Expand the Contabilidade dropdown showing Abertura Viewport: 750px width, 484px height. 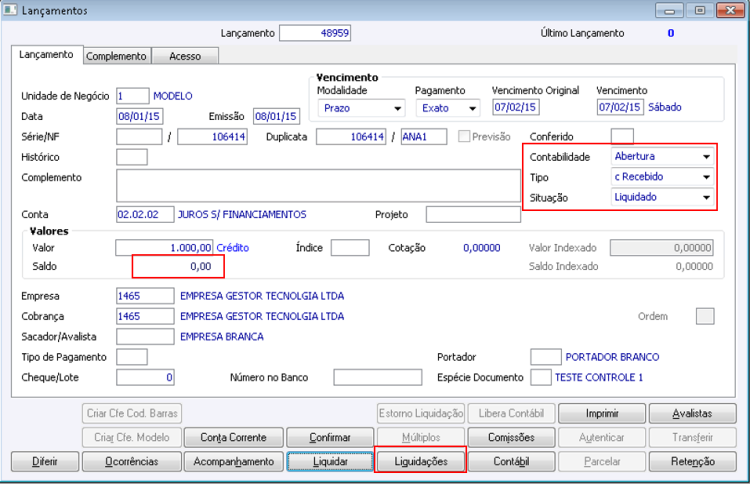coord(662,156)
